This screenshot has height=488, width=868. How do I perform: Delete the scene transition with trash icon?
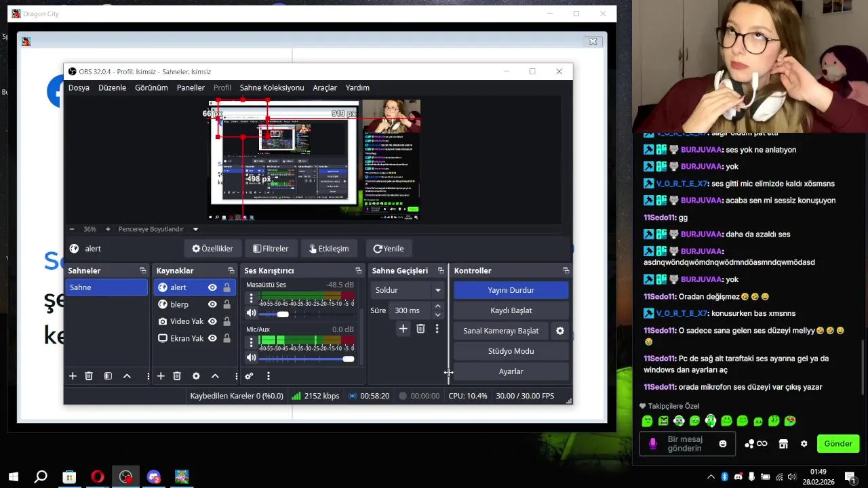(420, 329)
